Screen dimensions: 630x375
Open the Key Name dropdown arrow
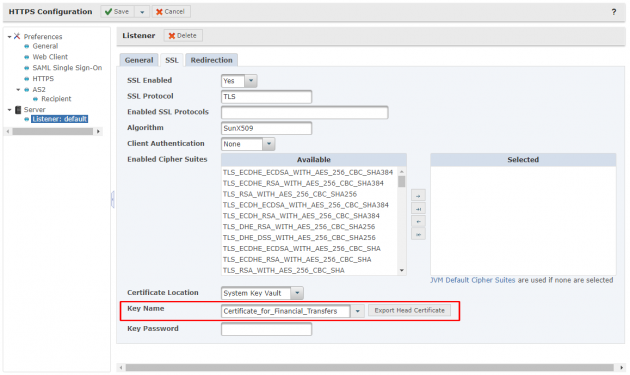coord(357,311)
